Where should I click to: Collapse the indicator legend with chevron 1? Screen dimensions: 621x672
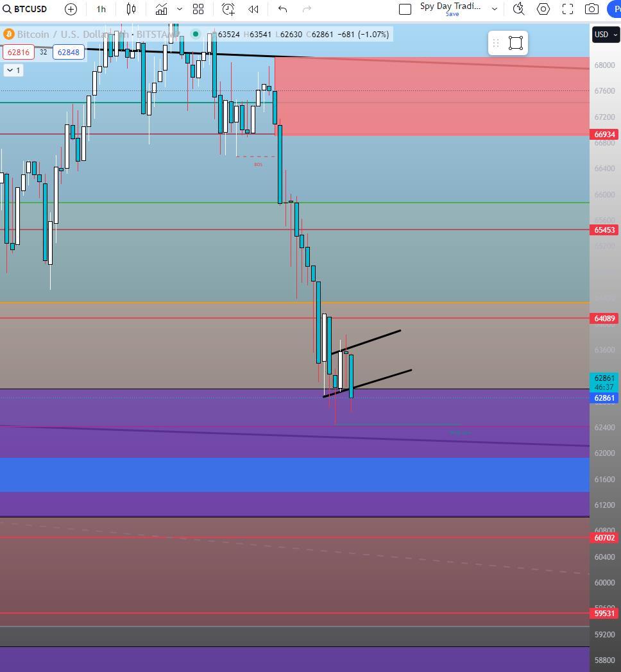click(x=13, y=71)
